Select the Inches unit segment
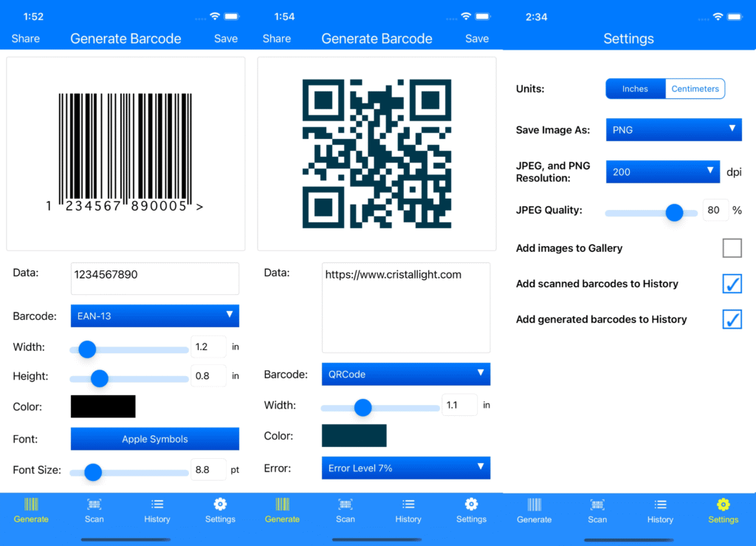 tap(635, 89)
